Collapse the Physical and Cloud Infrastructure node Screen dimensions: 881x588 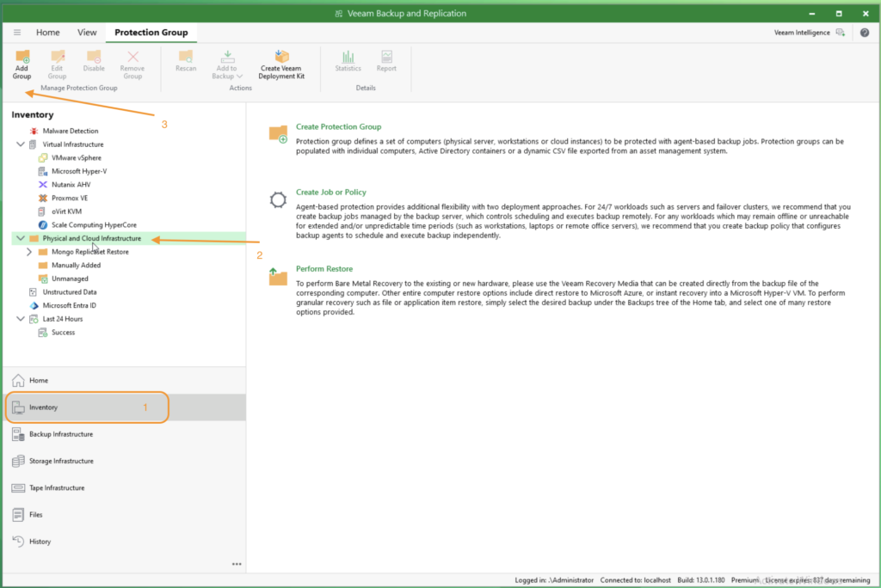[x=21, y=237]
